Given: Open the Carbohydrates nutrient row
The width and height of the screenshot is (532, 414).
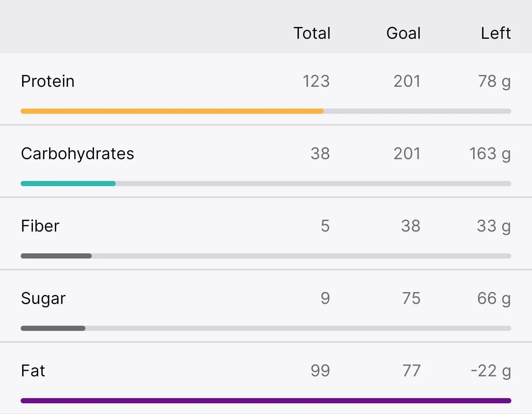Looking at the screenshot, I should [266, 161].
